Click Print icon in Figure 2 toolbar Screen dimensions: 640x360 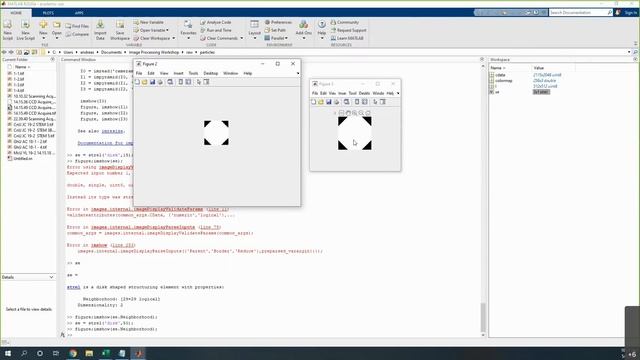pos(160,82)
